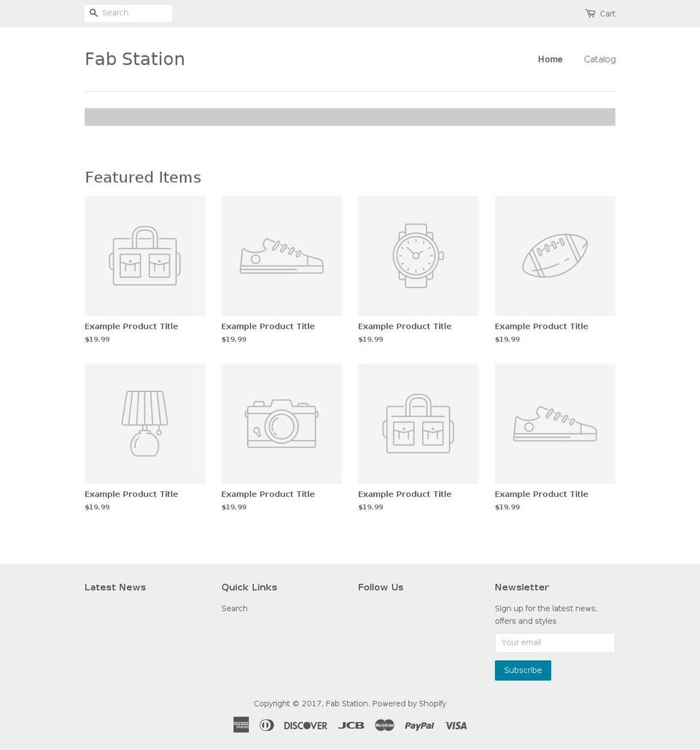Click the Visa payment icon
The height and width of the screenshot is (750, 700).
point(456,726)
